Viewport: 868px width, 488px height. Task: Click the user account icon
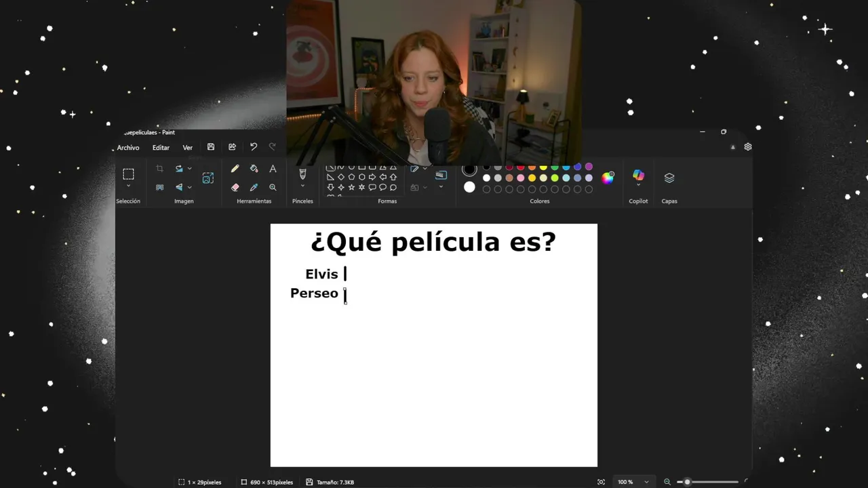(x=732, y=147)
